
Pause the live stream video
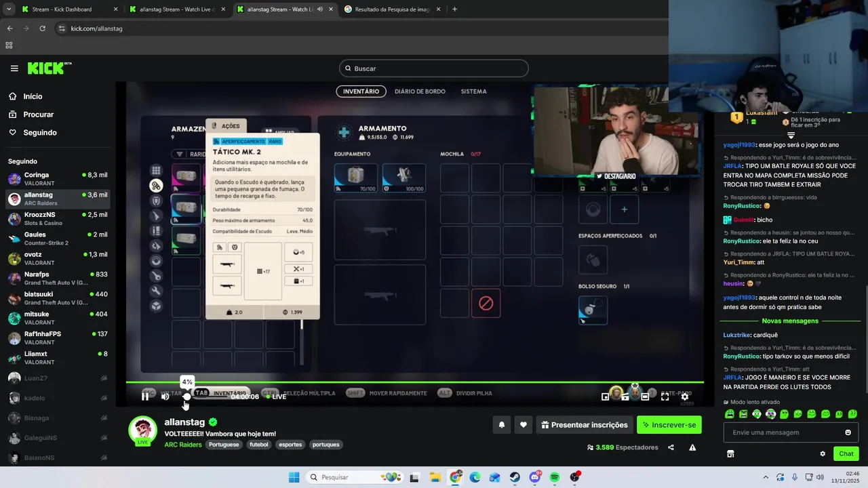[145, 396]
